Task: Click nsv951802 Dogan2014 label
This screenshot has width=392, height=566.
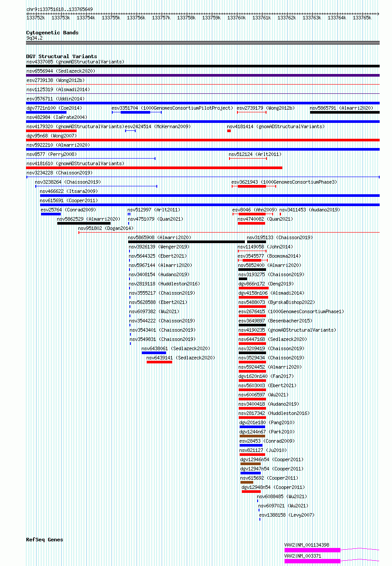Action: 106,229
